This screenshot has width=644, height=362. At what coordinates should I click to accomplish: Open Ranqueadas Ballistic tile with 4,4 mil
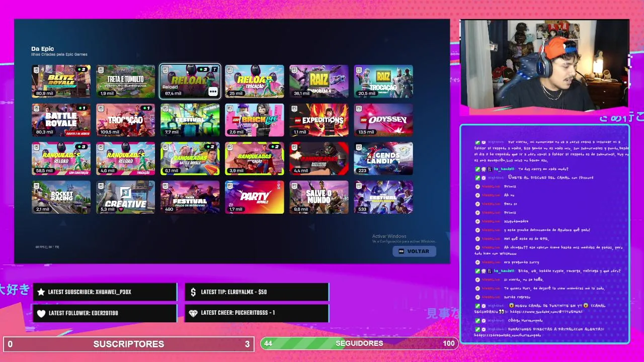318,158
